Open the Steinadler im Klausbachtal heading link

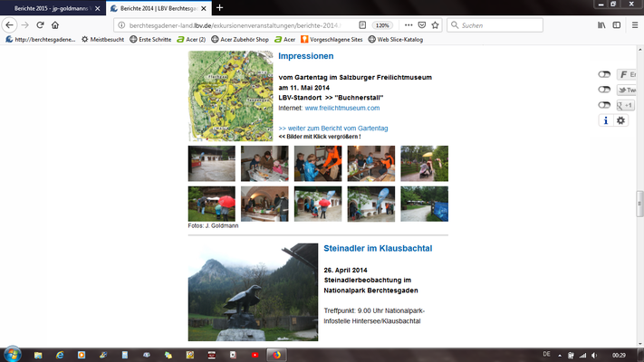point(378,248)
